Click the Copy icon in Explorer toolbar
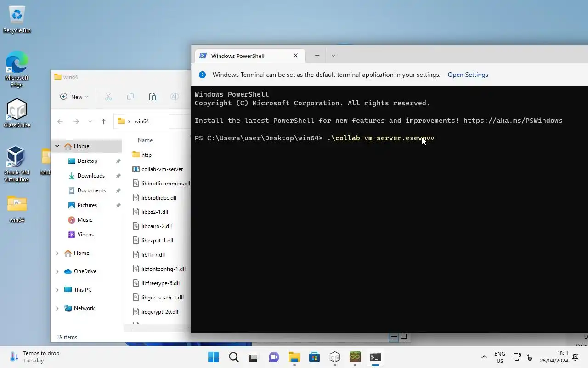This screenshot has width=588, height=368. coord(130,97)
